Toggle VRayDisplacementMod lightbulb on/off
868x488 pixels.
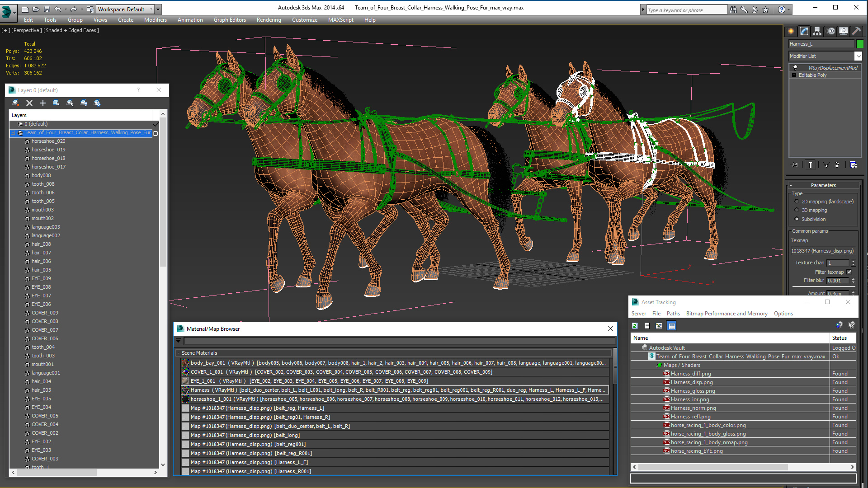click(x=795, y=68)
